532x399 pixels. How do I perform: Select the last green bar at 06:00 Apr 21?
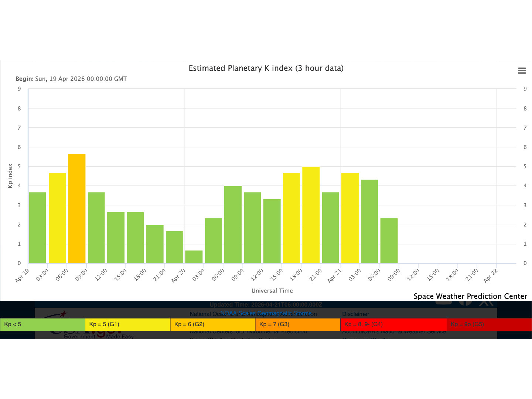[389, 241]
